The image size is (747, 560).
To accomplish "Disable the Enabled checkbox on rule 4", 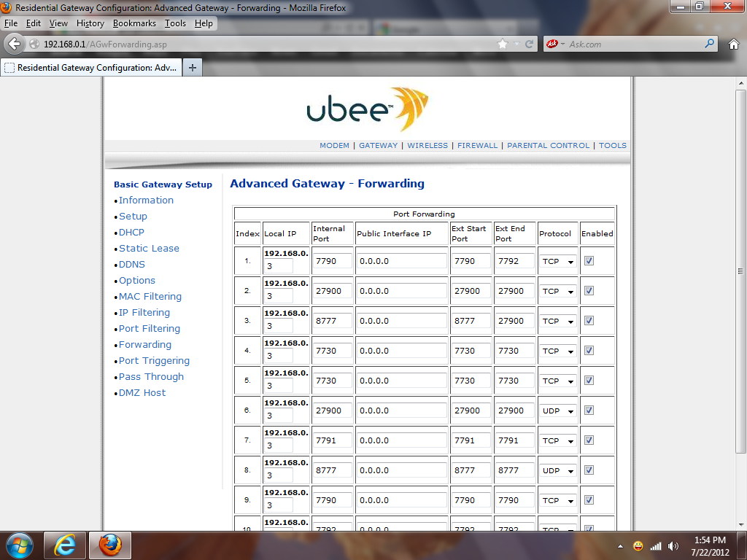I will point(589,351).
